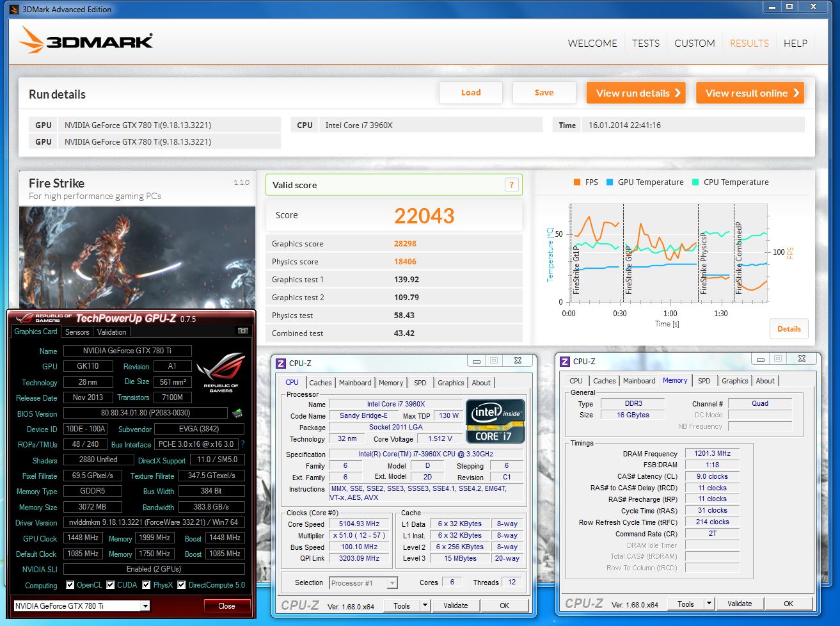This screenshot has width=840, height=626.
Task: Click the Load button in Run details
Action: (x=471, y=93)
